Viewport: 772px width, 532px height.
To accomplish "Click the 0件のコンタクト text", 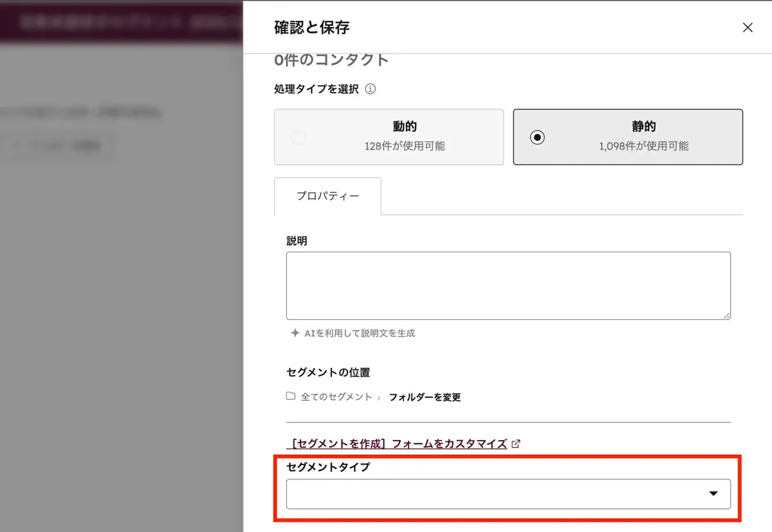I will click(x=331, y=60).
